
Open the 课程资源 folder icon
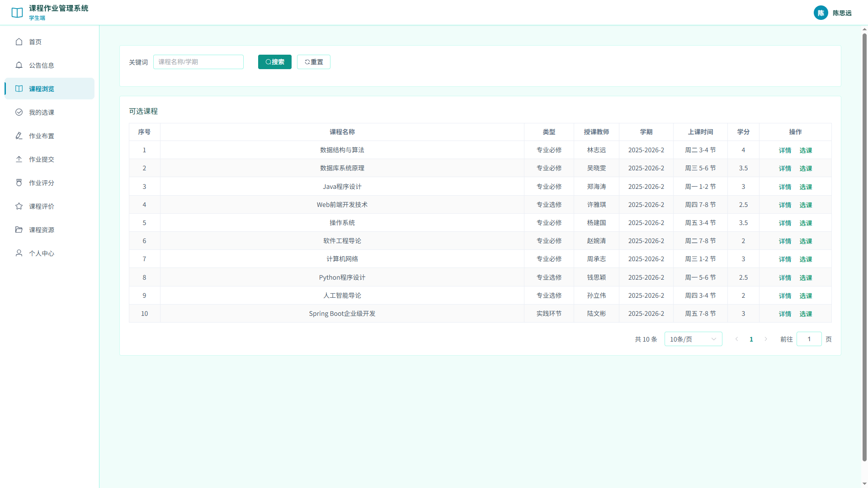point(19,230)
